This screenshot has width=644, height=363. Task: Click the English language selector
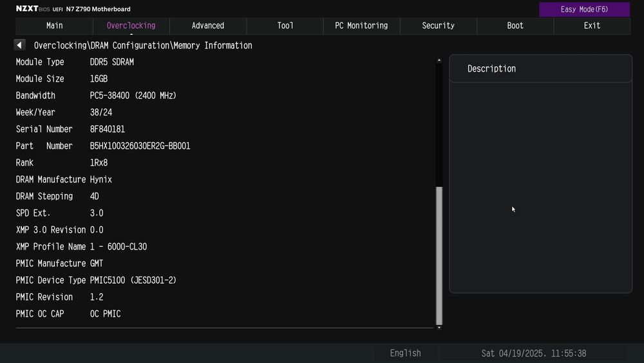[x=405, y=353]
